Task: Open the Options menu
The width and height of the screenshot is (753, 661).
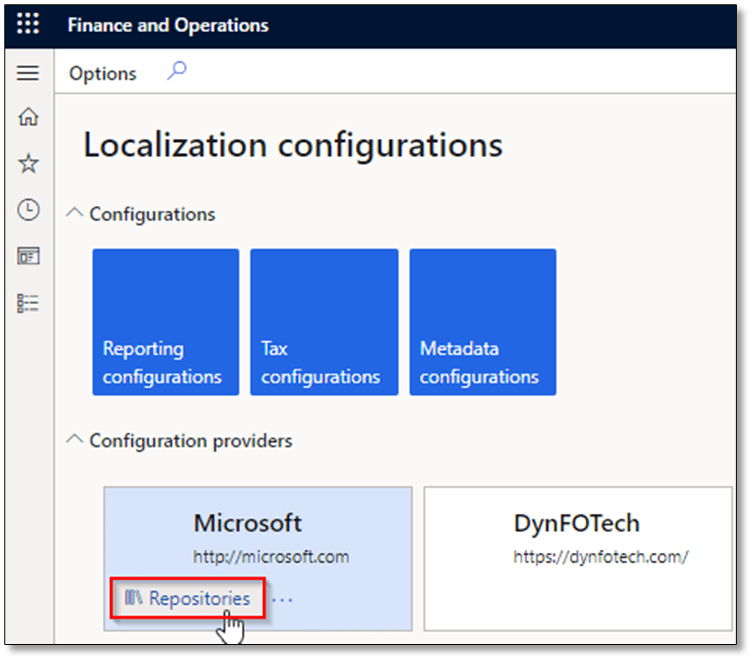Action: 103,74
